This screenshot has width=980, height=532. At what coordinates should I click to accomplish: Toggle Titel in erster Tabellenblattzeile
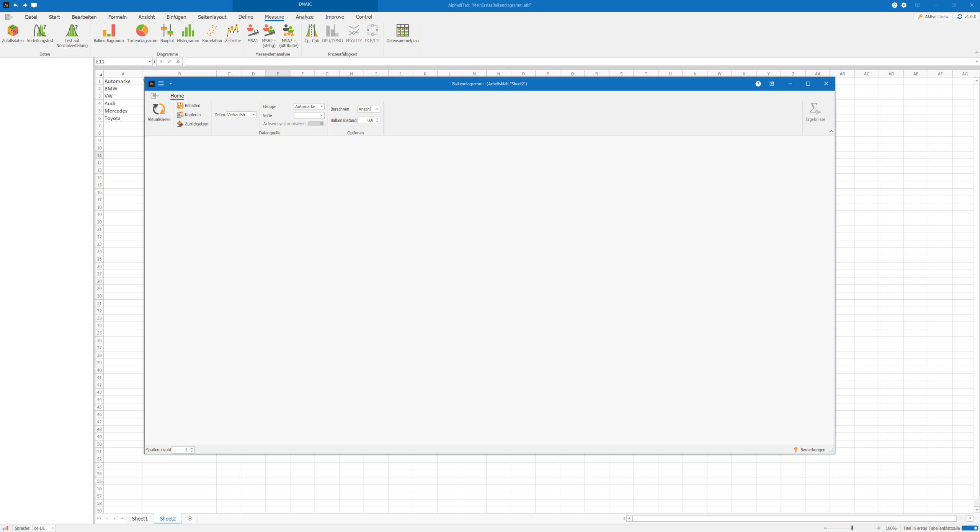click(970, 528)
